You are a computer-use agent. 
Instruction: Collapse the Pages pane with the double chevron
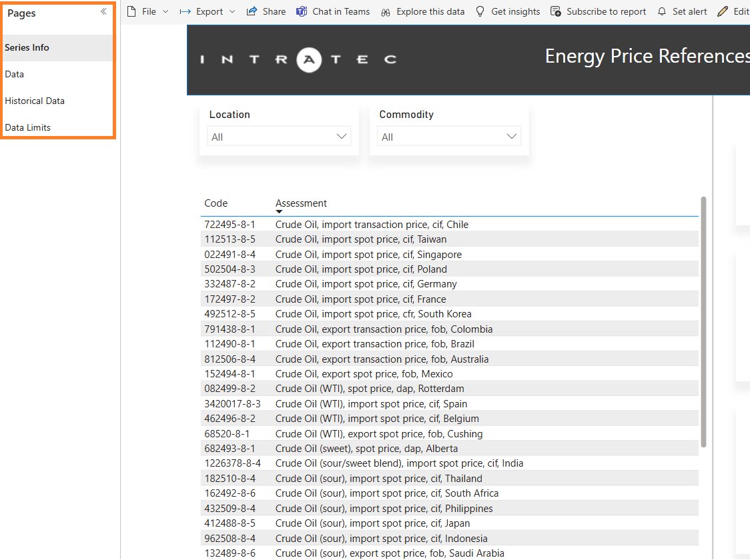(103, 12)
